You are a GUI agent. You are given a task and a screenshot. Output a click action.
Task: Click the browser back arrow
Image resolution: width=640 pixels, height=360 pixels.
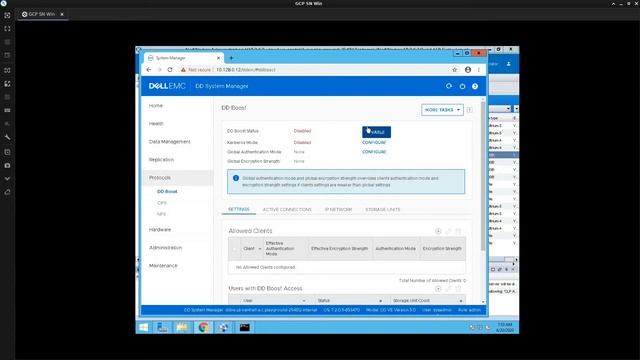coord(149,70)
